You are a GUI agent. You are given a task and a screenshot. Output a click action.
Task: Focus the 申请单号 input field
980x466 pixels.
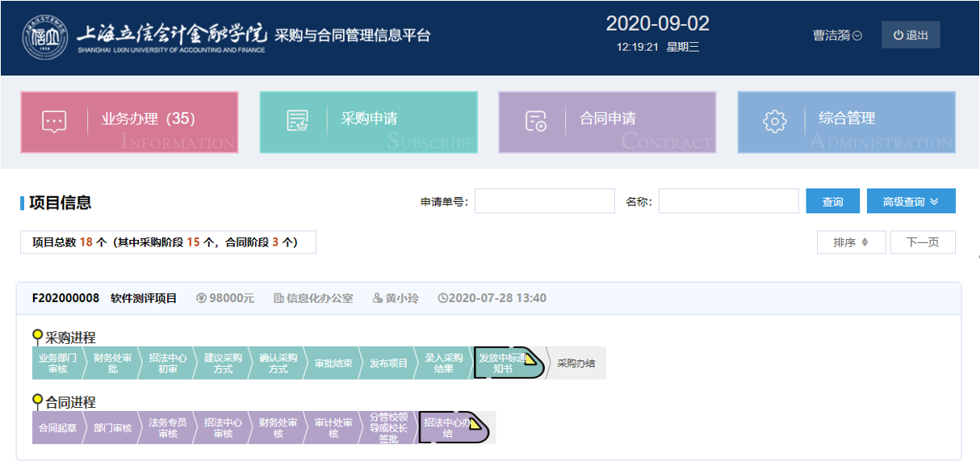pos(545,201)
